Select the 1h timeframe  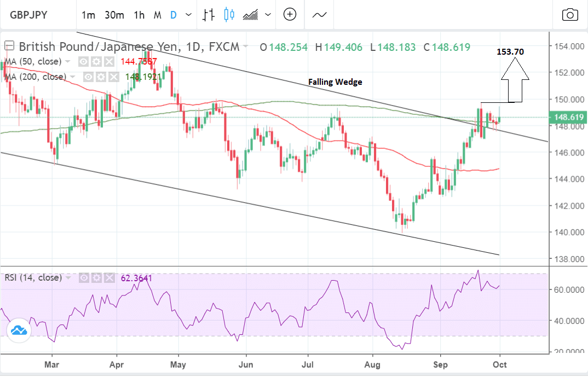[x=139, y=15]
